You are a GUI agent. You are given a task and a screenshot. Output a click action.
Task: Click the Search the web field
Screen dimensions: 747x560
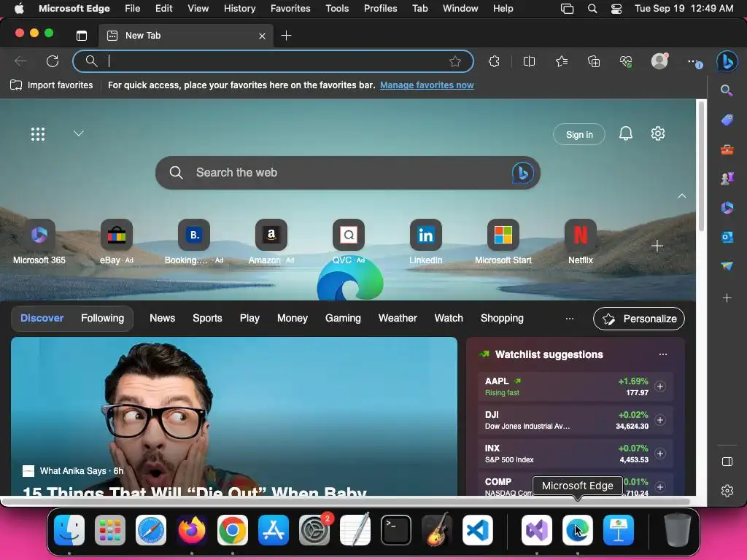[348, 172]
